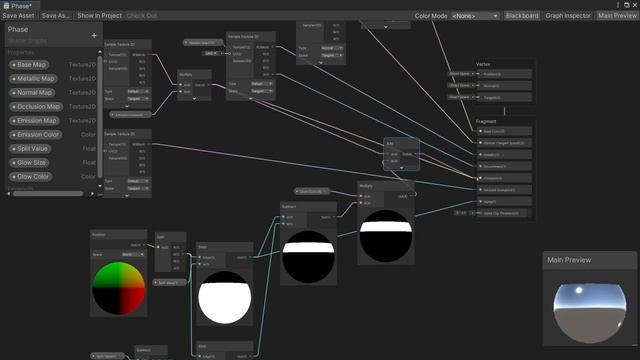Open Type dropdown on Metallic Sample Texture node
Image resolution: width=640 pixels, height=360 pixels.
[262, 84]
